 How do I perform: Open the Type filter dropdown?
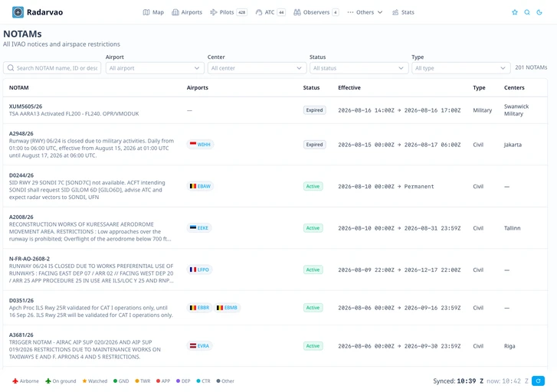(460, 68)
